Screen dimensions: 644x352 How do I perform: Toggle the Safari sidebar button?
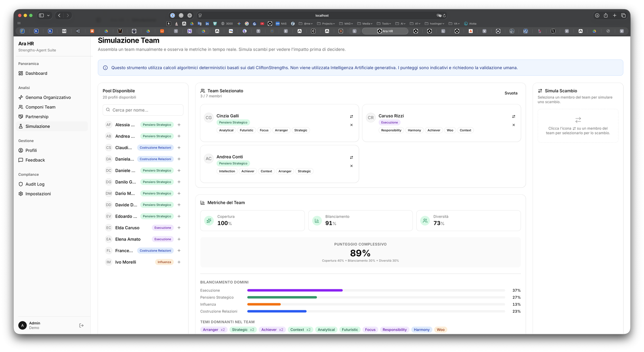tap(41, 15)
